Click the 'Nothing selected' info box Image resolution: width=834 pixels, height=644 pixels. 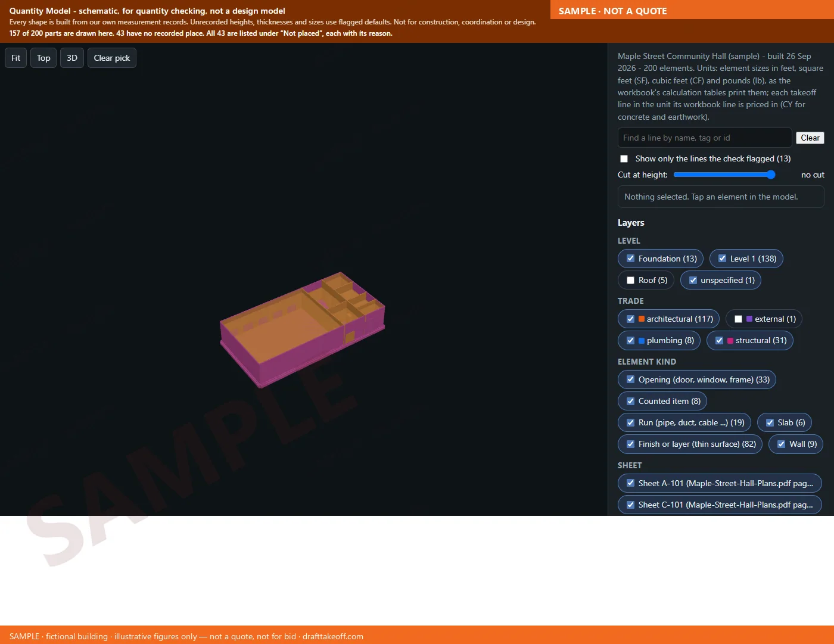721,197
